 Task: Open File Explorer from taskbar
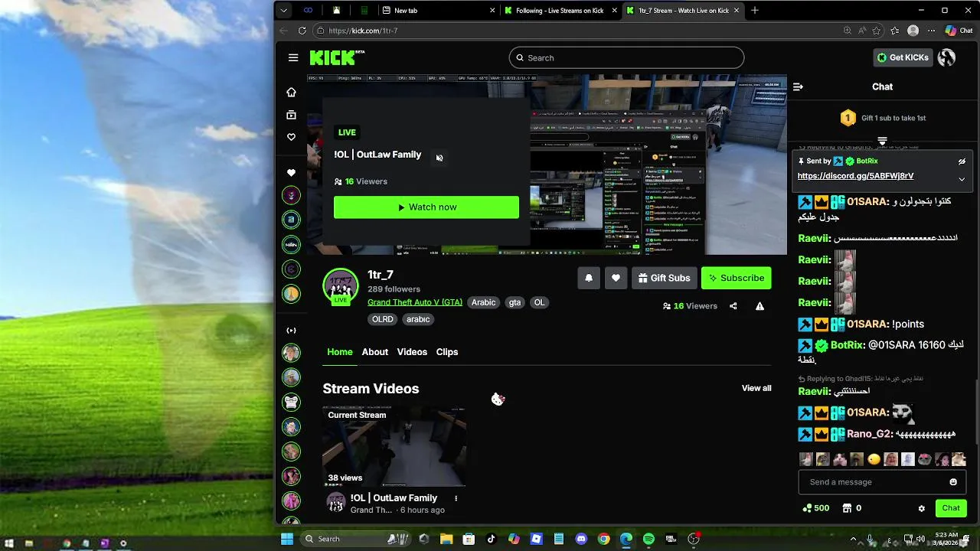[446, 539]
